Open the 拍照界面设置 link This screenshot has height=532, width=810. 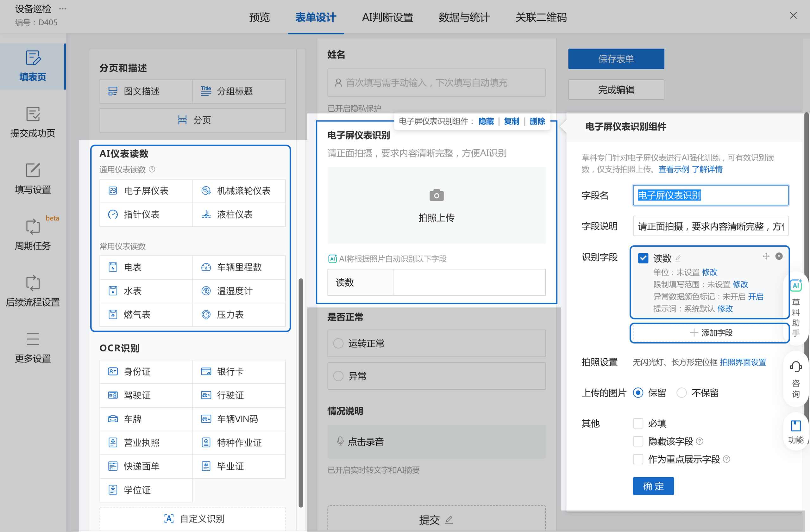click(x=743, y=362)
